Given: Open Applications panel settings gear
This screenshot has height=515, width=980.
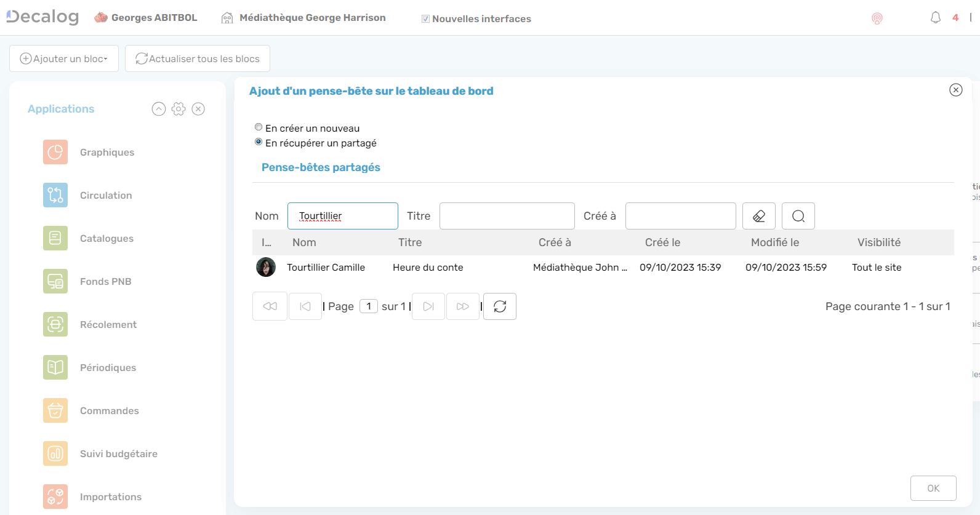Looking at the screenshot, I should point(179,109).
